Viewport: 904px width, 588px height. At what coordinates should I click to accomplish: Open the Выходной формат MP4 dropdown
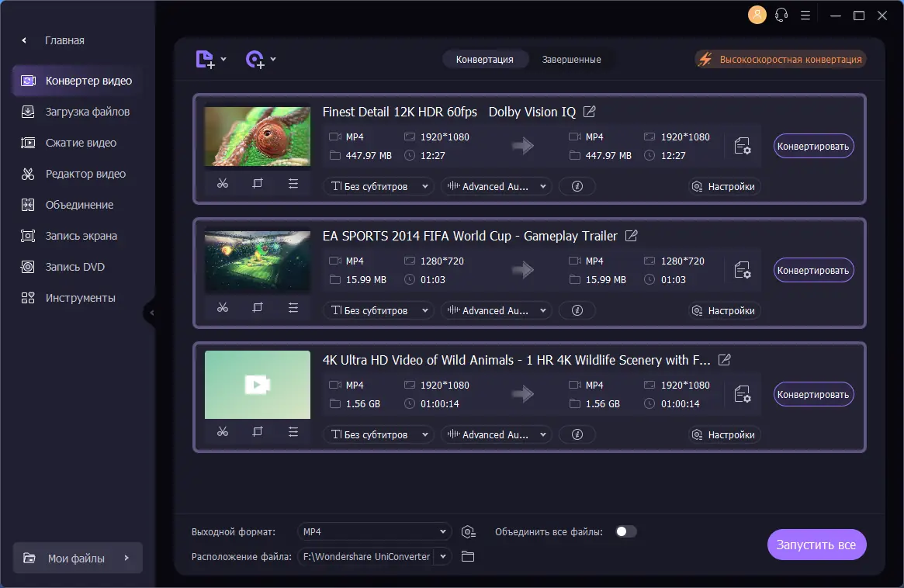coord(374,531)
